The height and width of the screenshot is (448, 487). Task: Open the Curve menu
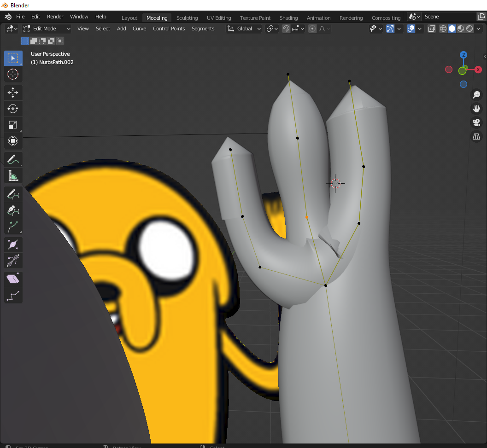[x=139, y=29]
